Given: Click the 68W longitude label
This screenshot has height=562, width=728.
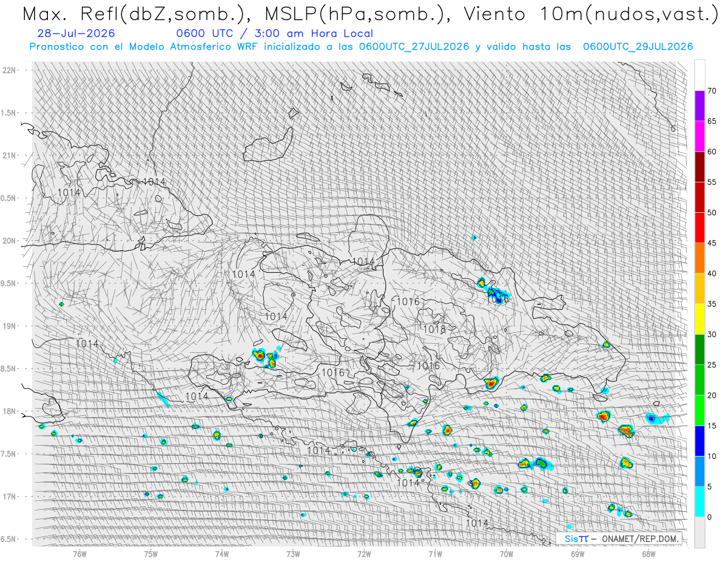Looking at the screenshot, I should [649, 553].
